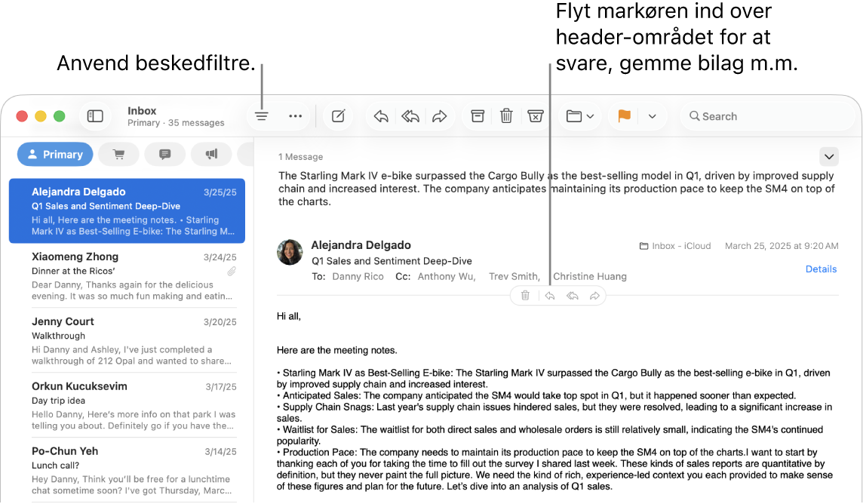Screen dimensions: 863x504
Task: Switch to the Transactions cart tab
Action: point(119,155)
